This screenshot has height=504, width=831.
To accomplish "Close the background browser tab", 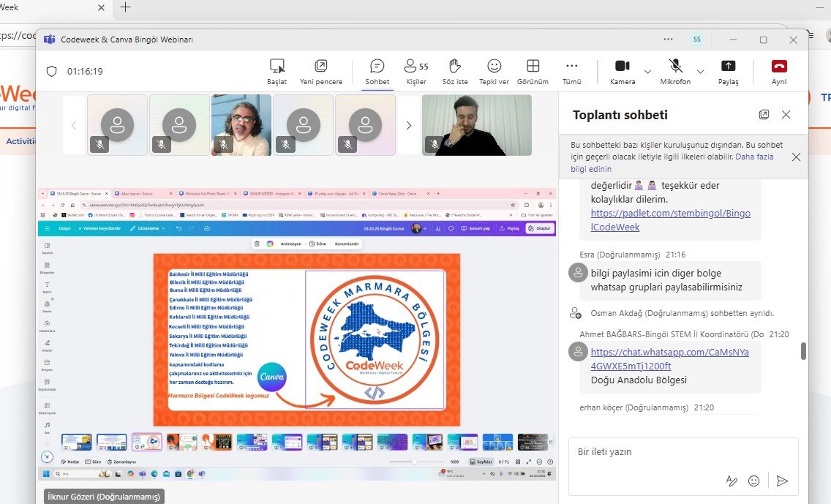I will tap(101, 7).
